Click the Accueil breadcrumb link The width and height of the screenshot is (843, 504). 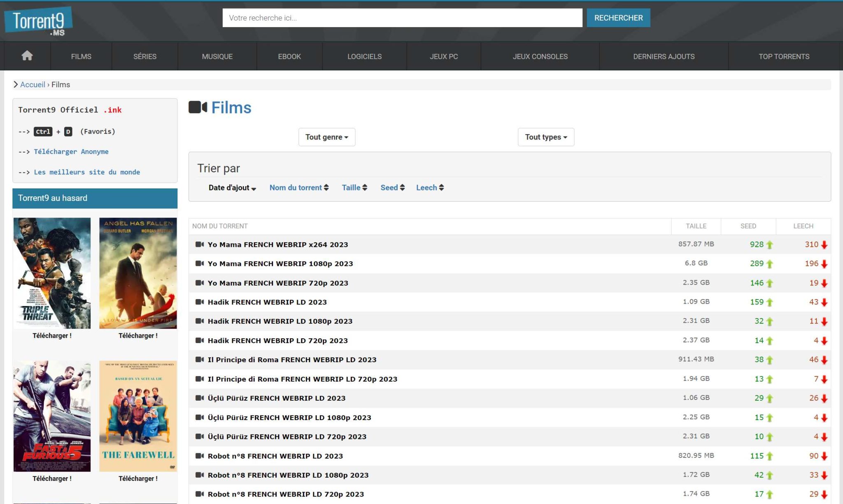[33, 84]
